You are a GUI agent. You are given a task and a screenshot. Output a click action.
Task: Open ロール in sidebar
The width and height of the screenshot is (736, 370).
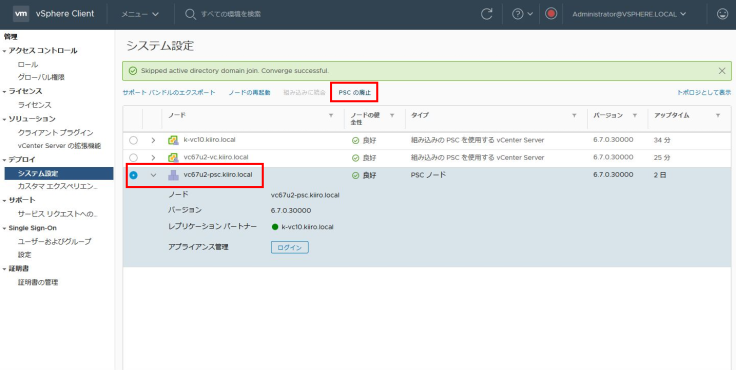[x=28, y=64]
